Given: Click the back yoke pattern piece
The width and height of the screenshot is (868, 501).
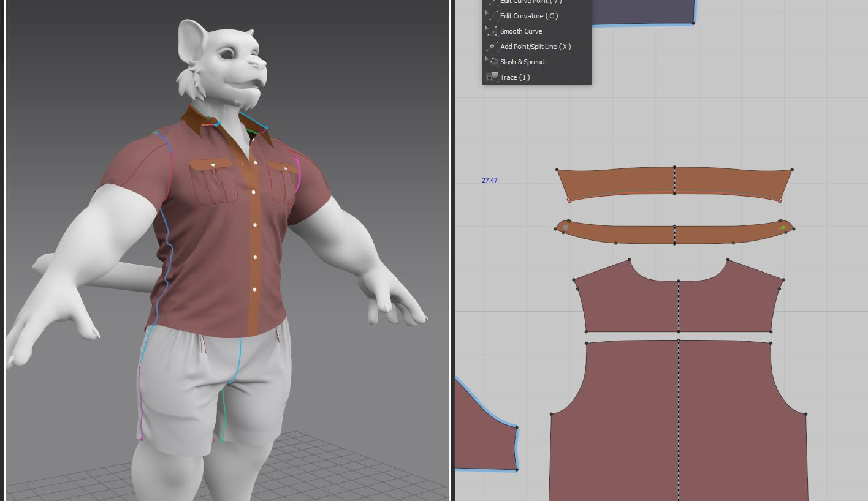Looking at the screenshot, I should (x=631, y=306).
